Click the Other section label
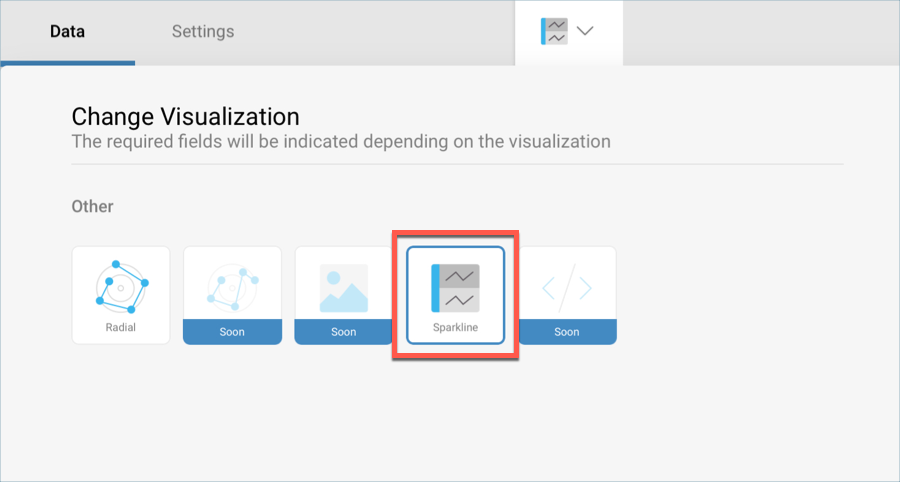900x482 pixels. (x=92, y=206)
